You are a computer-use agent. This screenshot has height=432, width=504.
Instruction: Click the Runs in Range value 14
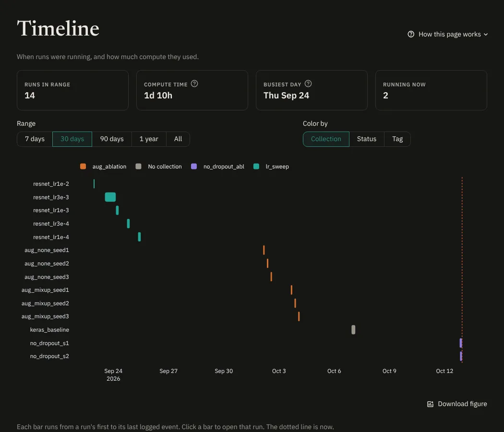[30, 96]
